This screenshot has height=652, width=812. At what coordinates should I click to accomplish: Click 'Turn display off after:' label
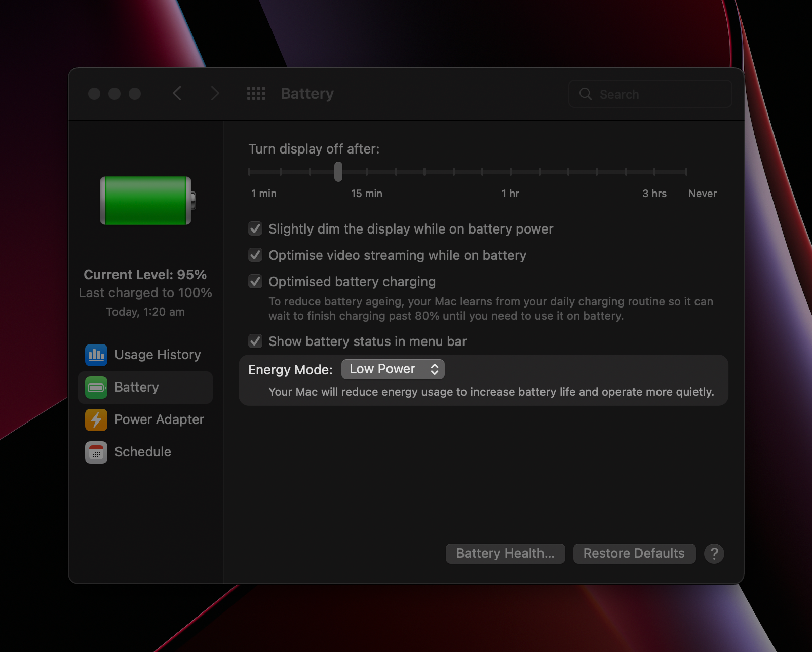pos(314,149)
